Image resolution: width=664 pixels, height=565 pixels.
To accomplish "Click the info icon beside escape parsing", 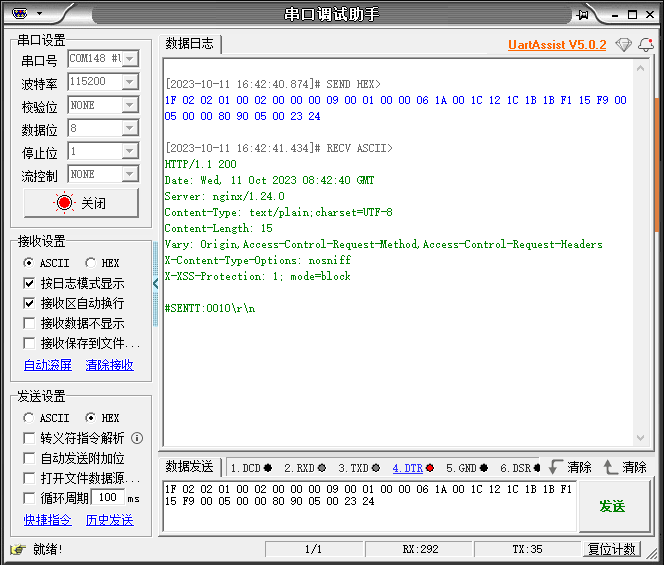I will pos(137,438).
